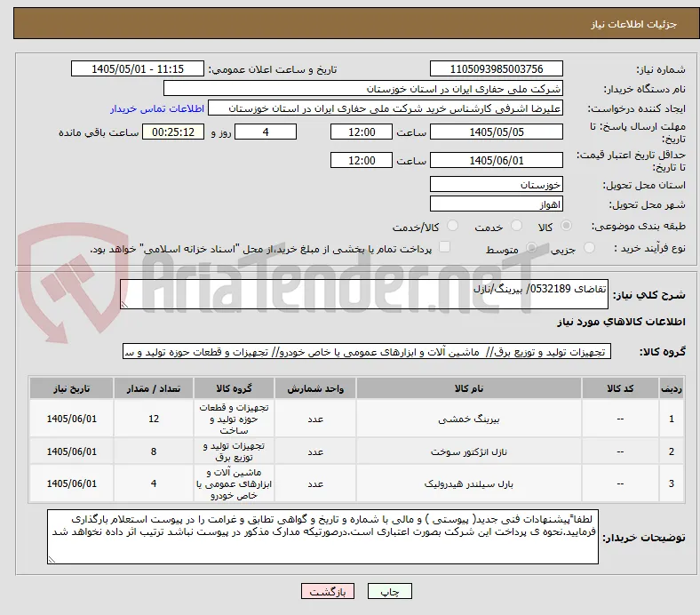The image size is (700, 615).
Task: Select the جزیی purchase type radio
Action: [x=589, y=247]
